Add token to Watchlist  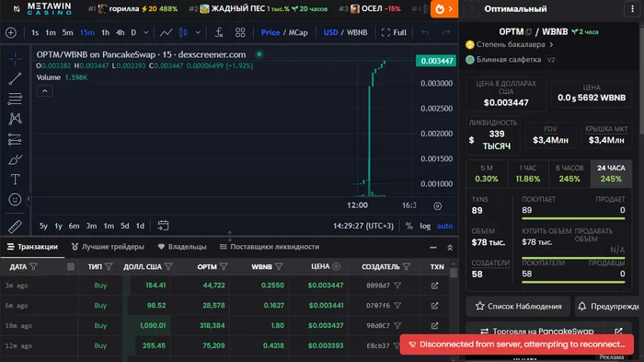(x=518, y=307)
